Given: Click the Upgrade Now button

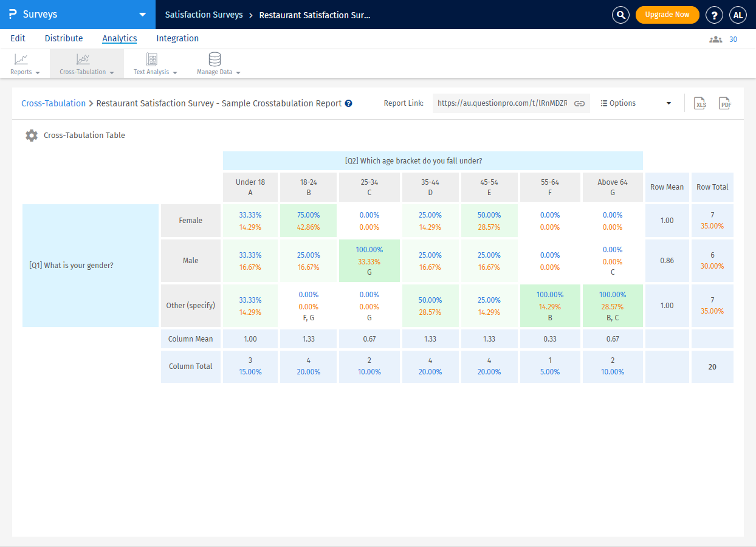Looking at the screenshot, I should click(667, 15).
